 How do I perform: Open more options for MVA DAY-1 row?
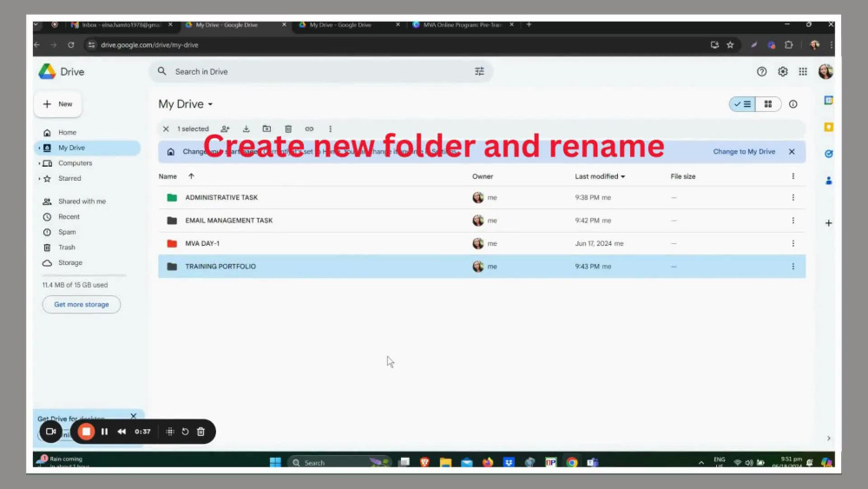pyautogui.click(x=793, y=244)
